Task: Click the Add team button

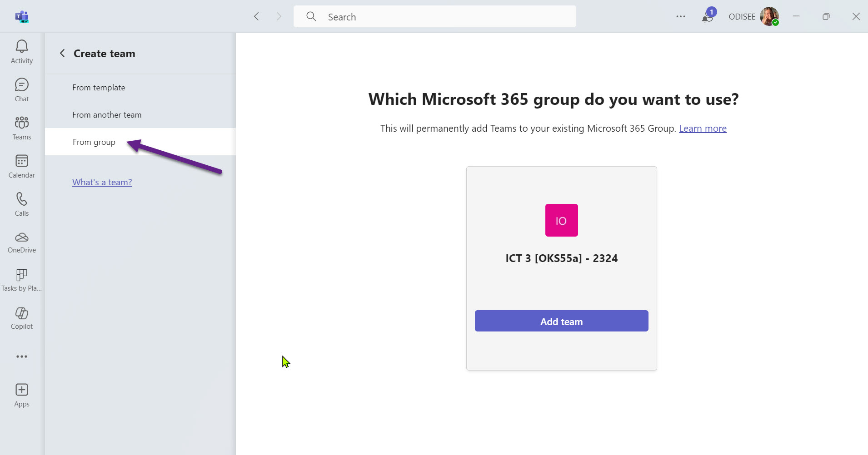Action: click(x=561, y=321)
